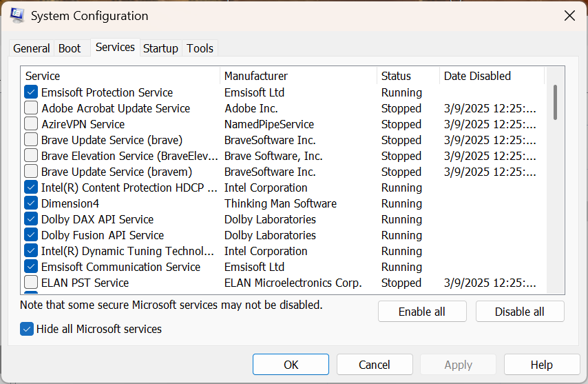Uncheck Intel(R) Dynamic Tuning Technology checkbox
Image resolution: width=588 pixels, height=384 pixels.
coord(31,250)
